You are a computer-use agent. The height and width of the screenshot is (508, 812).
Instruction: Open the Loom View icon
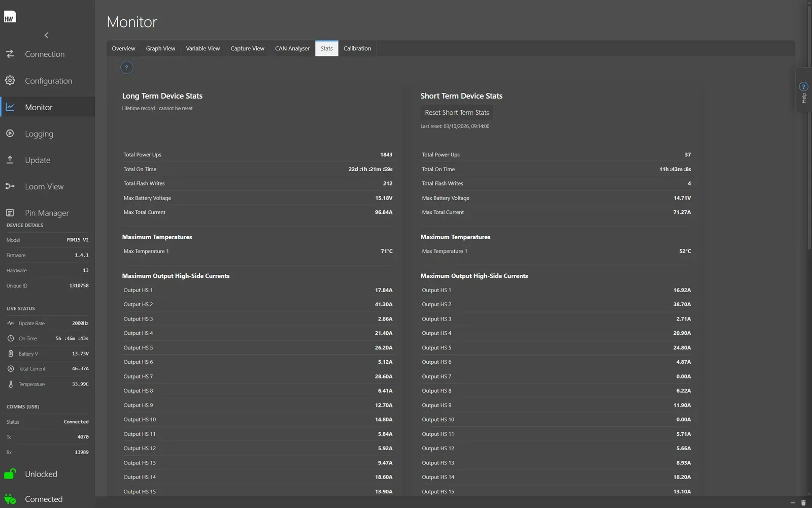click(10, 186)
